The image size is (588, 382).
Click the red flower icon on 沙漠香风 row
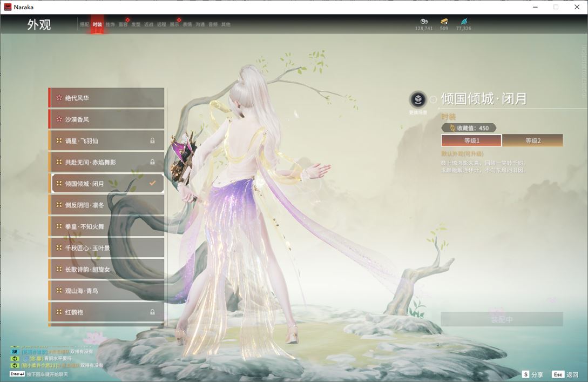[x=59, y=119]
